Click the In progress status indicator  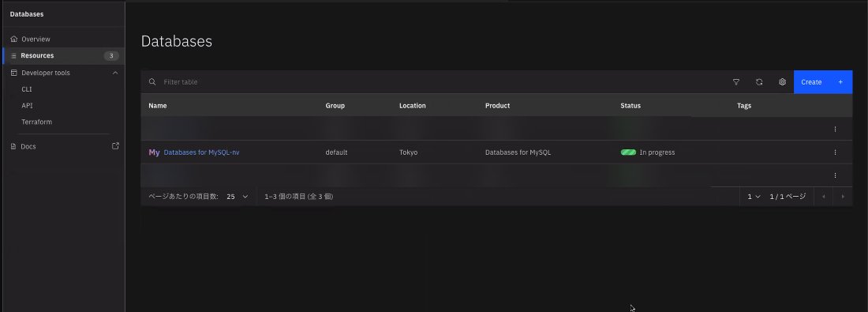click(648, 152)
